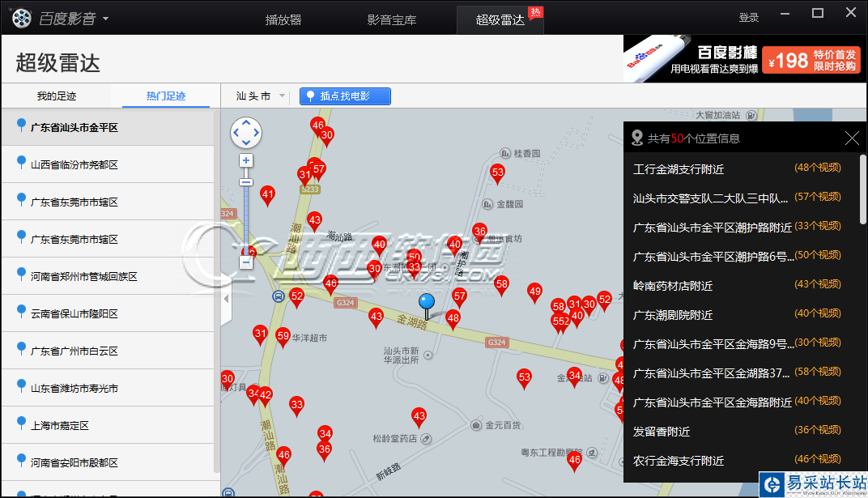Viewport: 868px width, 498px height.
Task: Select 山西省临汾市尧都区 in footprint list
Action: (108, 164)
